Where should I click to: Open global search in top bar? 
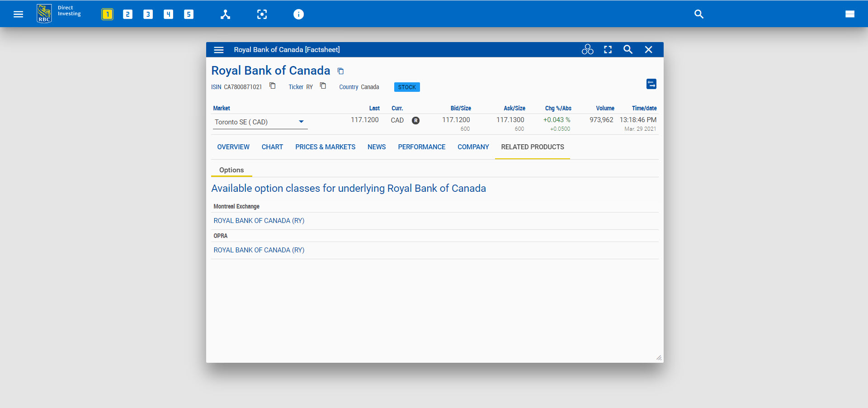[x=698, y=14]
